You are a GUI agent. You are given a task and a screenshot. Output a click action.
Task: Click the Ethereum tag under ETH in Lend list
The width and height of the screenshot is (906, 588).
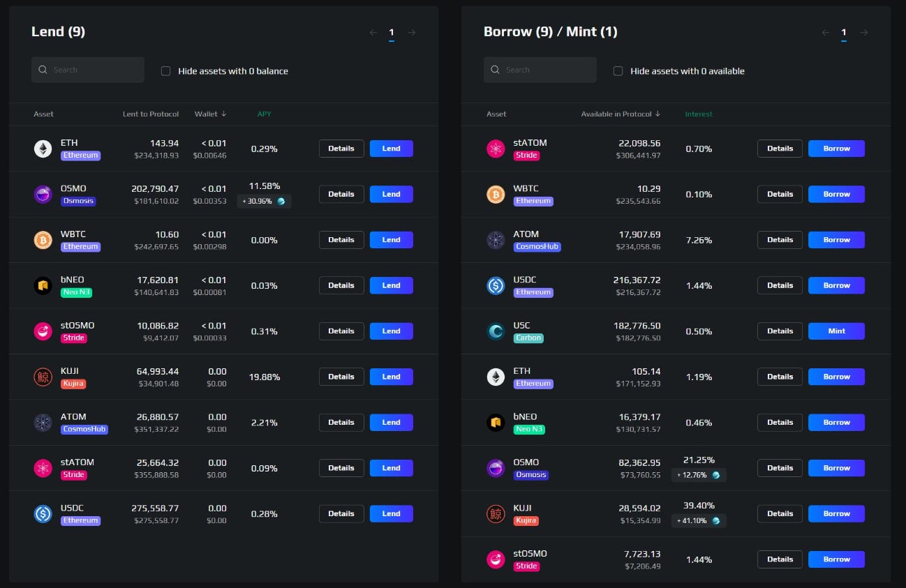[x=80, y=156]
